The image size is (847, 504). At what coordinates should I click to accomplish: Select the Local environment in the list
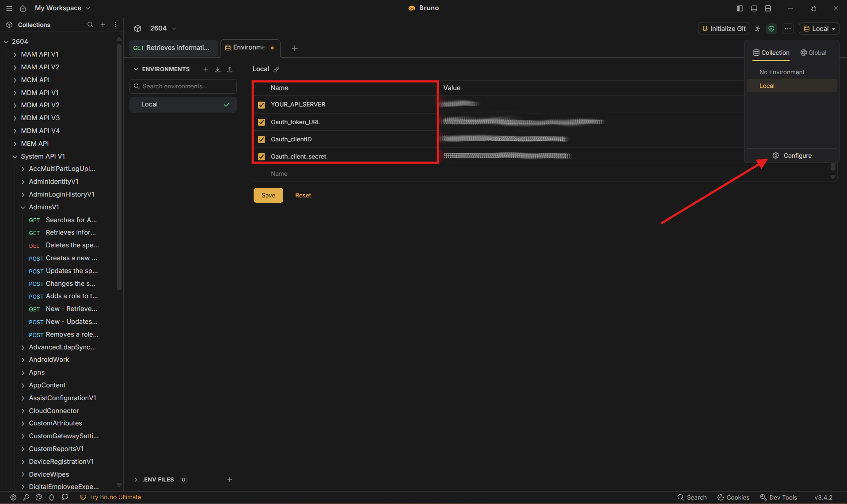coord(183,104)
